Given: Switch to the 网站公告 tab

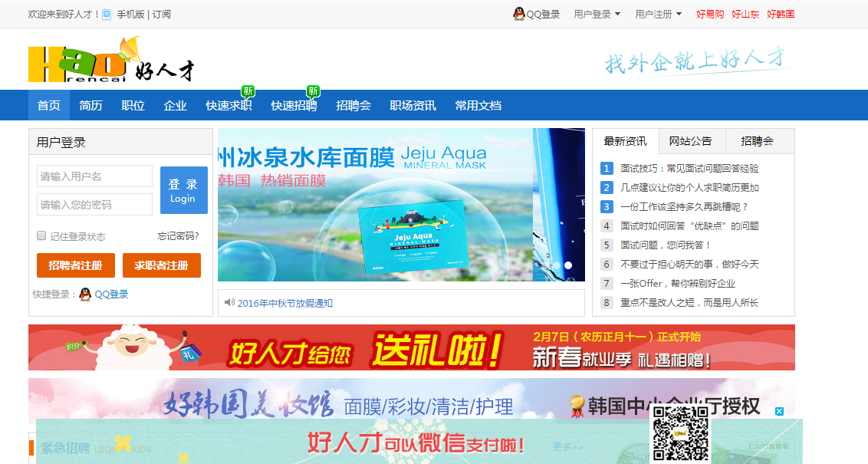Looking at the screenshot, I should 691,141.
